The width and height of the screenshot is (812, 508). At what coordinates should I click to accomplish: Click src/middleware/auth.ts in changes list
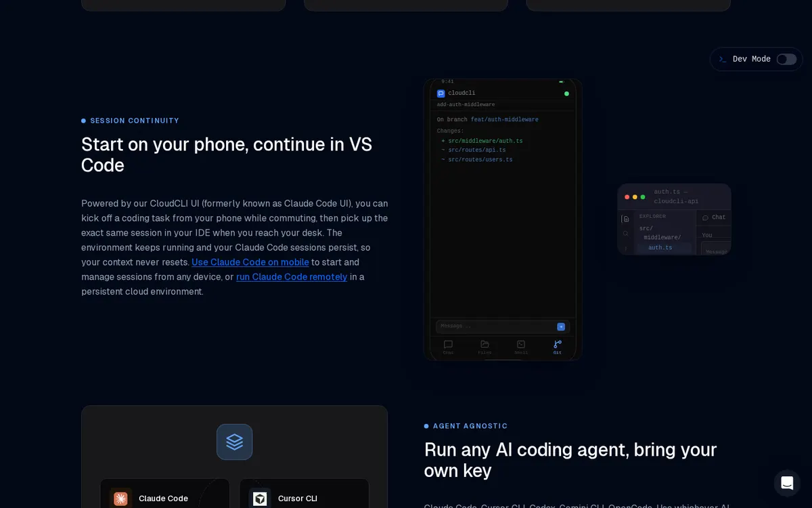(485, 141)
